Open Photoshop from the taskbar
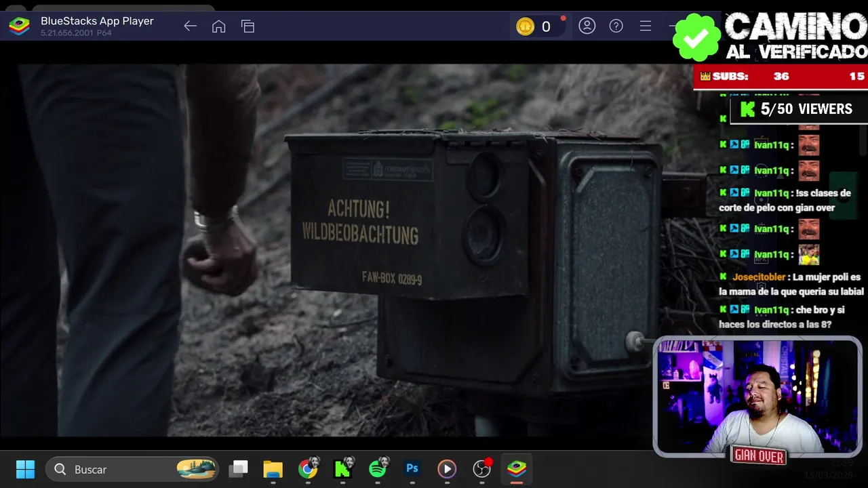 412,468
